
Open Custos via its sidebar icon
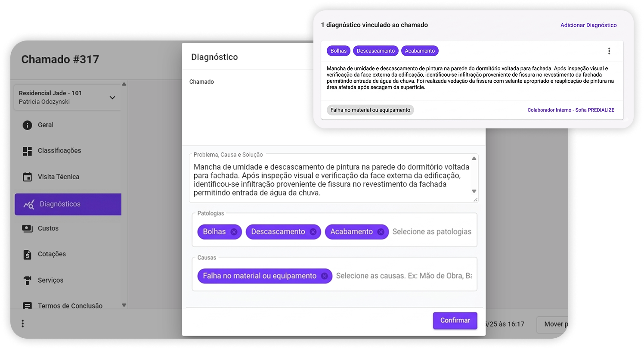point(27,228)
